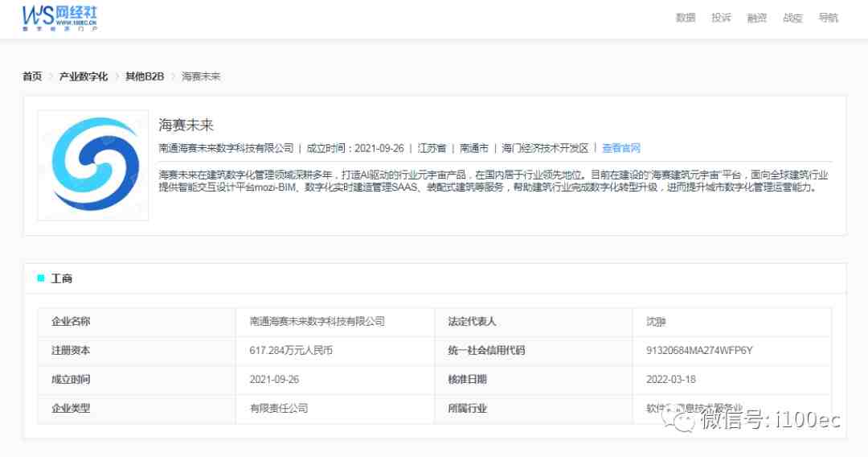Screen dimensions: 868x457
Task: Open the 数据 nav menu item
Action: 686,18
